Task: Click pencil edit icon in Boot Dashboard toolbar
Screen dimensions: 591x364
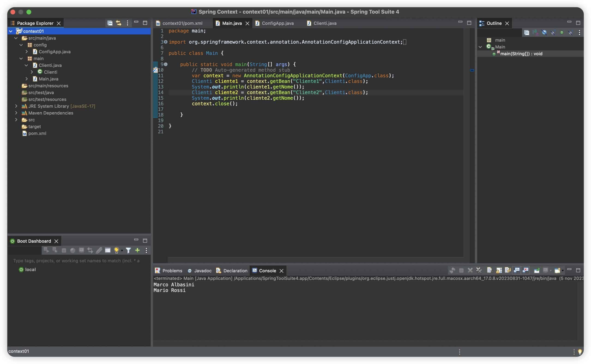Action: tap(99, 250)
